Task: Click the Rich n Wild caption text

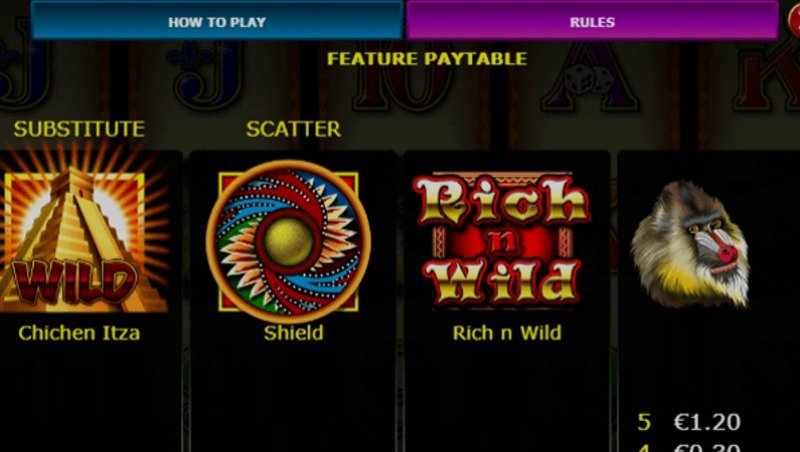Action: point(507,333)
